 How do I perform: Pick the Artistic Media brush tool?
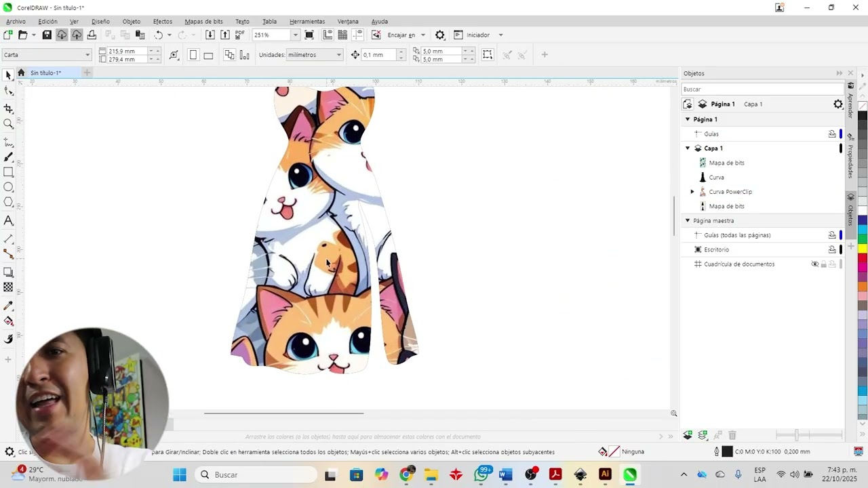pyautogui.click(x=8, y=157)
